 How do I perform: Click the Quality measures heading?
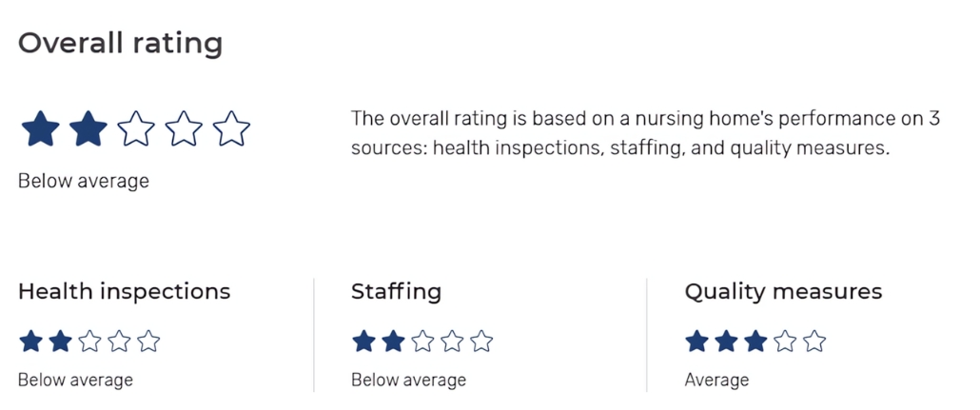(x=783, y=291)
